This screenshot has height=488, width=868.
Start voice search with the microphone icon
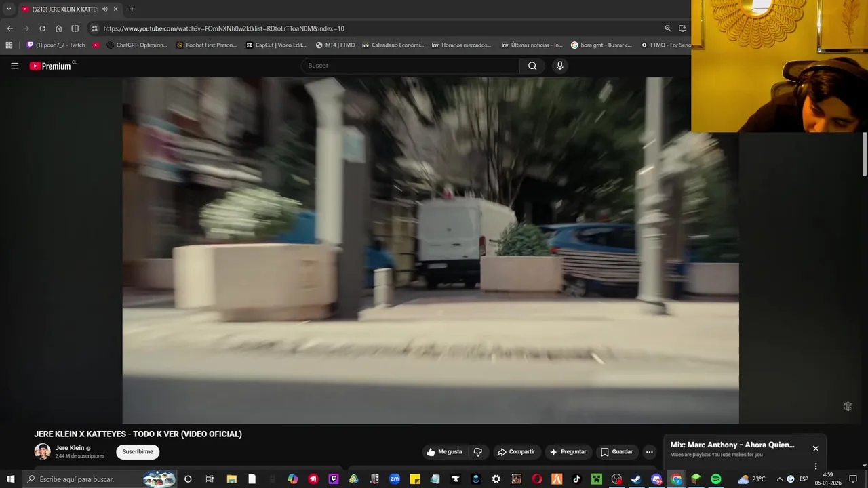click(x=559, y=66)
